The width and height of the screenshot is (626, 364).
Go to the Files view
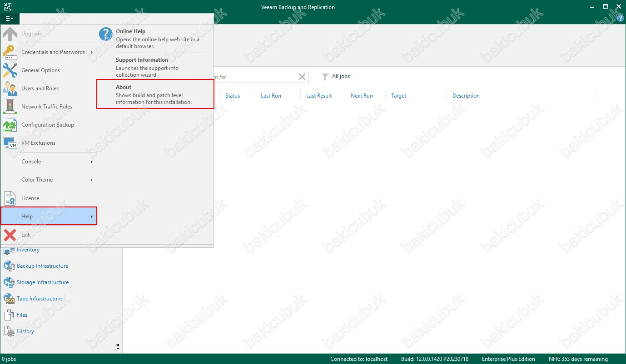pyautogui.click(x=22, y=315)
